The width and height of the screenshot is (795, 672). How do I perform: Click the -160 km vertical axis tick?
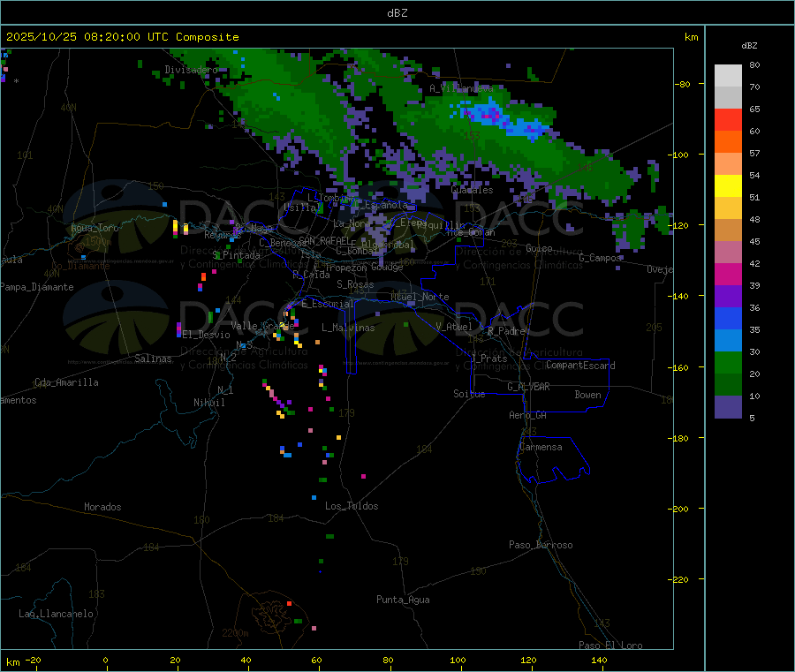click(x=680, y=367)
